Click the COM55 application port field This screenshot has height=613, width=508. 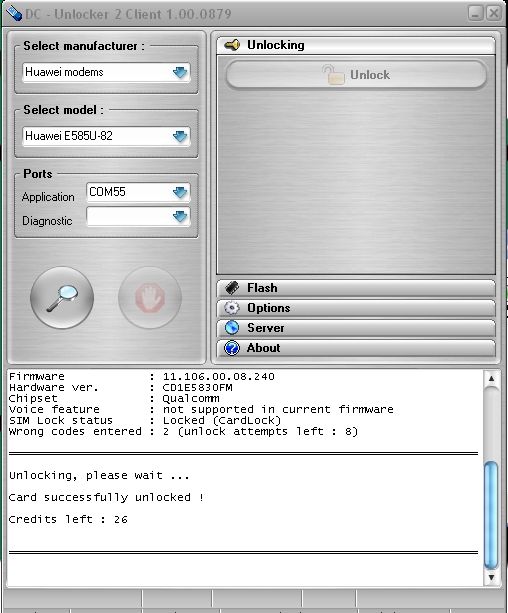point(138,192)
